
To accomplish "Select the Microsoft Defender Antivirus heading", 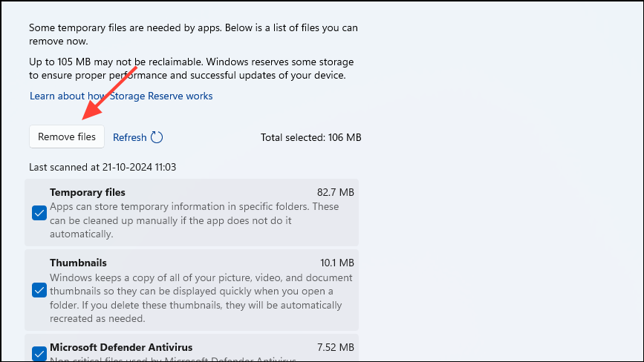I will 121,347.
